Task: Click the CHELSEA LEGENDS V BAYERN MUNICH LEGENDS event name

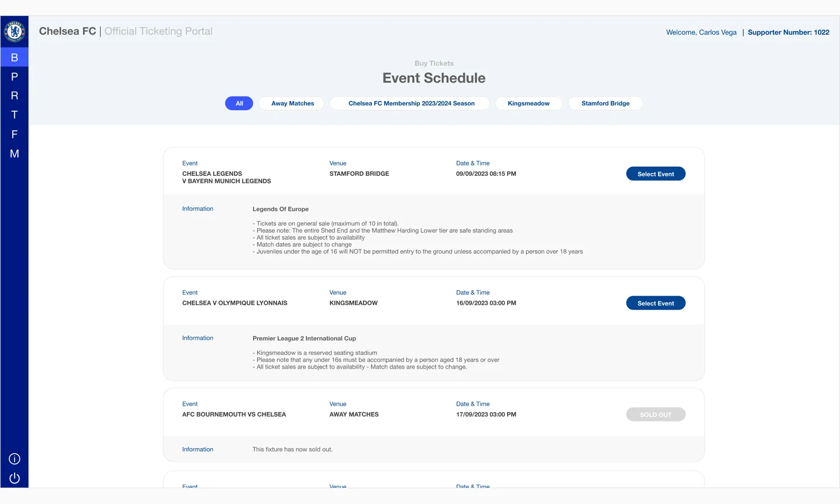Action: 227,177
